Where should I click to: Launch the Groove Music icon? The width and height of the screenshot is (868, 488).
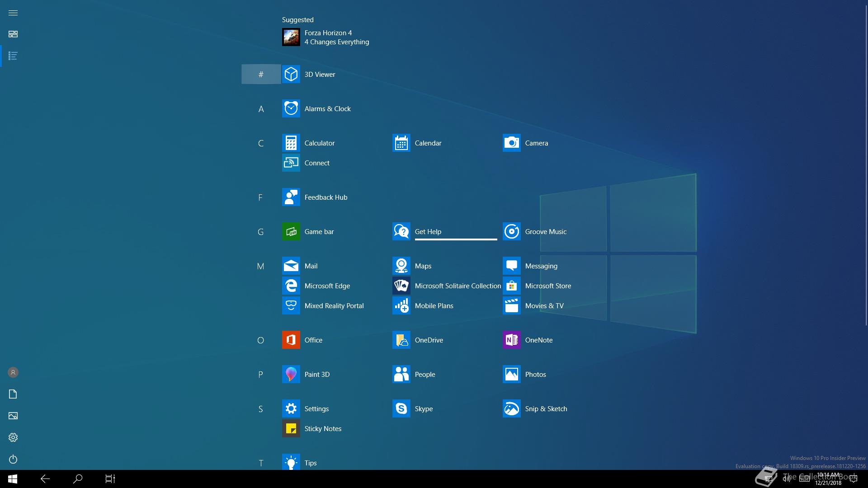tap(511, 231)
